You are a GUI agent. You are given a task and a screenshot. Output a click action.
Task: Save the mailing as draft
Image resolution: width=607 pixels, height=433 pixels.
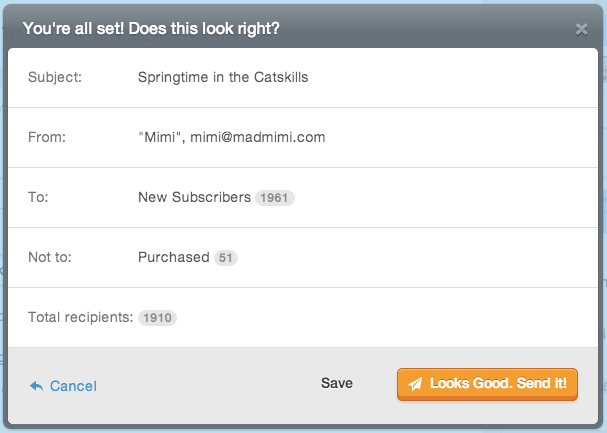pyautogui.click(x=337, y=383)
